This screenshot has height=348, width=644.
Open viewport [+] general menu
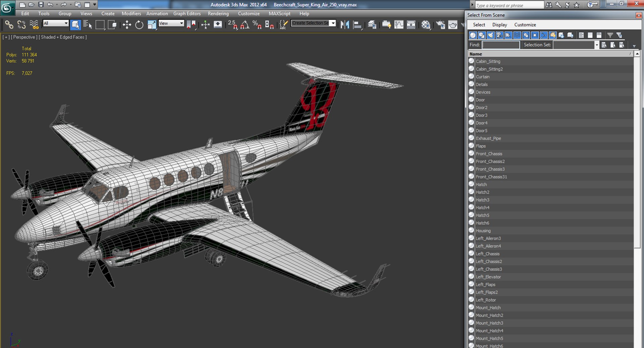(x=6, y=37)
